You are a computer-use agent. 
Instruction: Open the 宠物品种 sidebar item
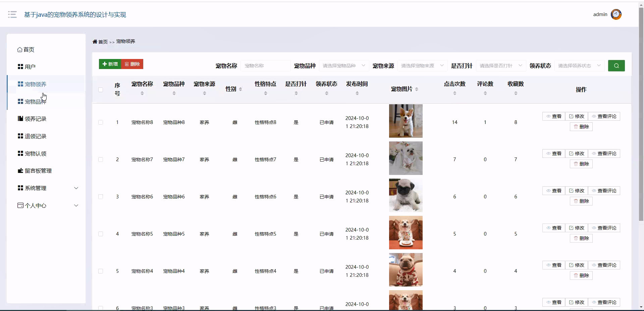click(46, 102)
